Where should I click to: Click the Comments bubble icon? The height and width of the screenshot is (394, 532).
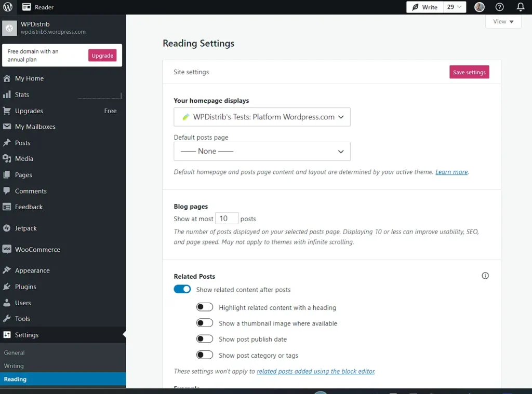pos(7,191)
